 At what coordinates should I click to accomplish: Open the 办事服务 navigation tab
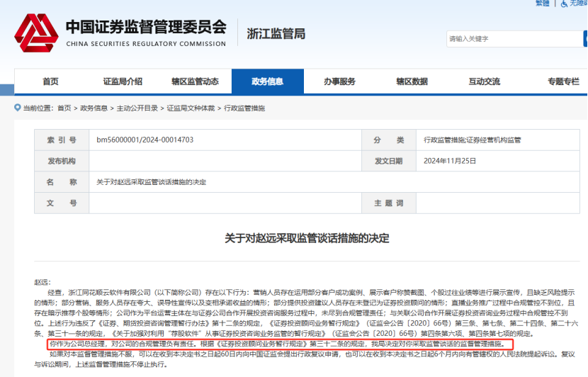coord(340,81)
